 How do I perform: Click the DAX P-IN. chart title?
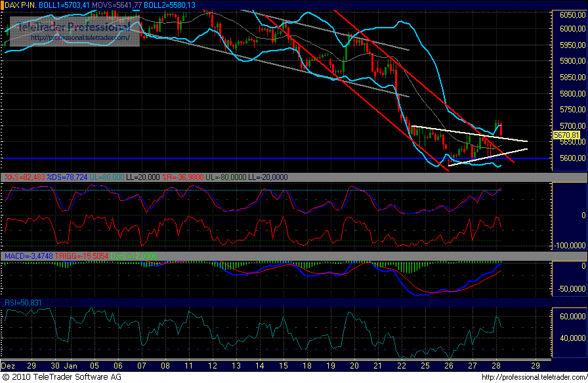20,5
